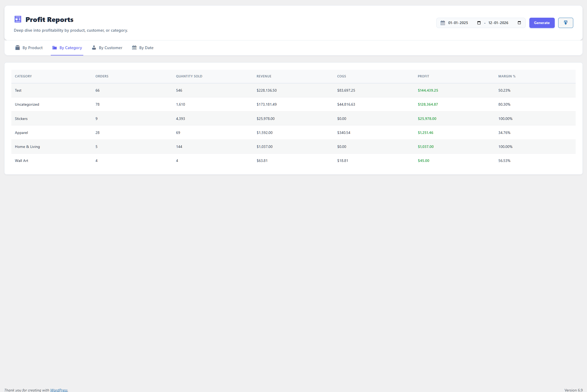
Task: Click the Profit Reports header icon
Action: coord(18,19)
